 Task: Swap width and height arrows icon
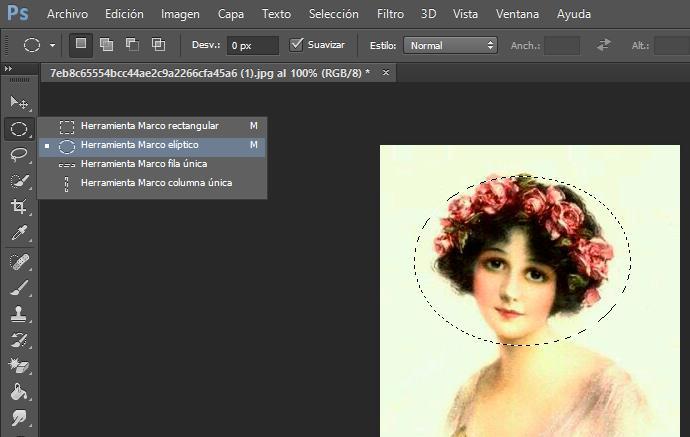[604, 45]
